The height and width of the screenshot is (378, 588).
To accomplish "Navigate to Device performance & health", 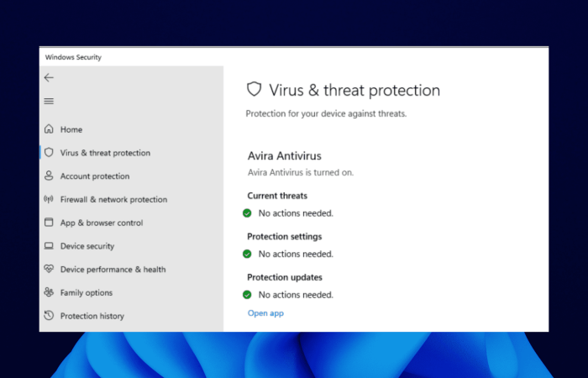I will pyautogui.click(x=113, y=270).
